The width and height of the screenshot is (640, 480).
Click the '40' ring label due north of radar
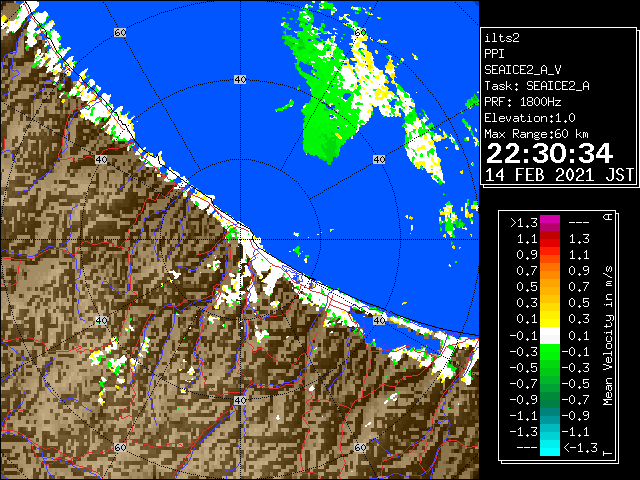240,80
